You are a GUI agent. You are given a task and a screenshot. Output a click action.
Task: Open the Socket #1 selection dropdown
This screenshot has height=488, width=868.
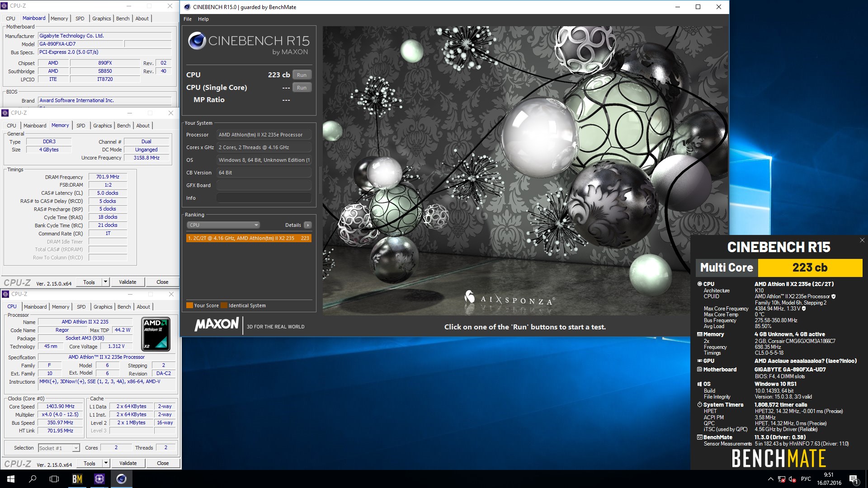click(x=59, y=448)
